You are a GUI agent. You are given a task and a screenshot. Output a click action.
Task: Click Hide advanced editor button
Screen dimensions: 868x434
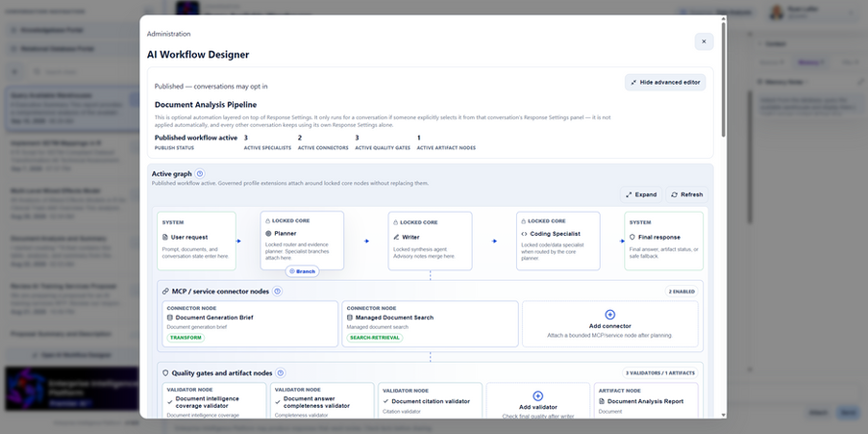pos(665,82)
